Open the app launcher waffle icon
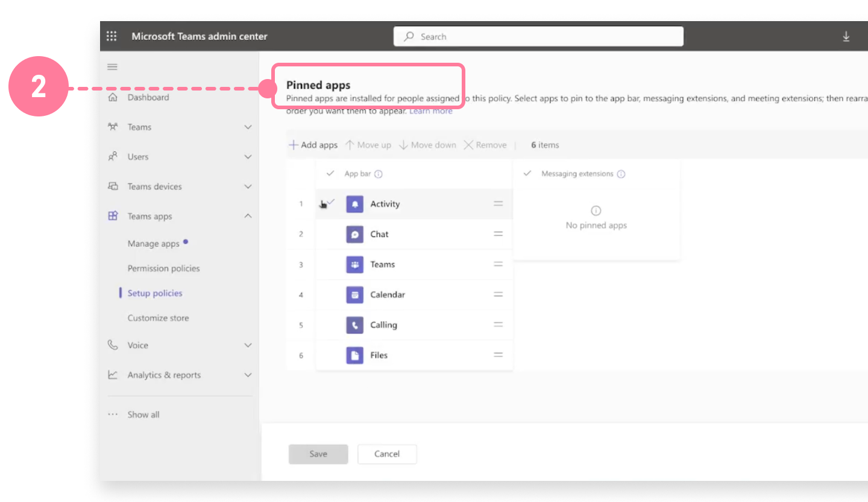This screenshot has height=502, width=868. (x=112, y=36)
